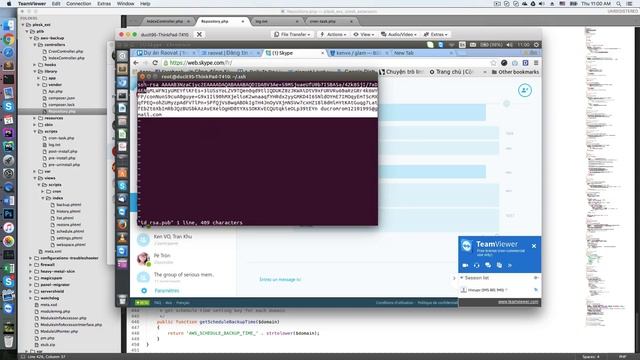Collapse controllers folder in sidebar
640x360 pixels.
pyautogui.click(x=35, y=44)
